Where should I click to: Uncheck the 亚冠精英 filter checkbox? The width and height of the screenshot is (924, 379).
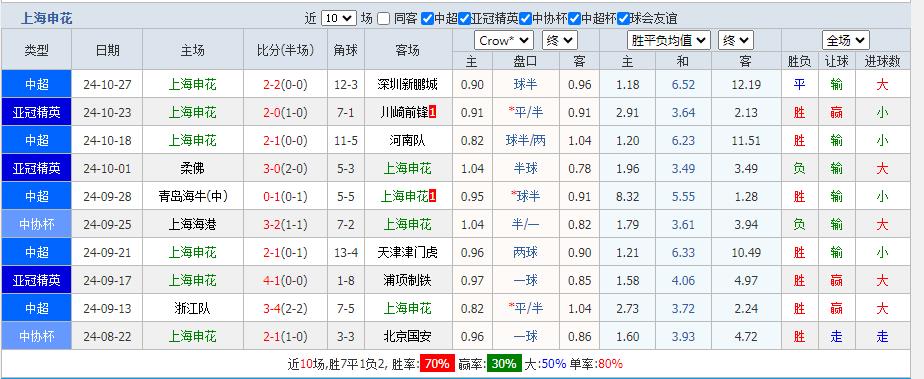[x=464, y=18]
